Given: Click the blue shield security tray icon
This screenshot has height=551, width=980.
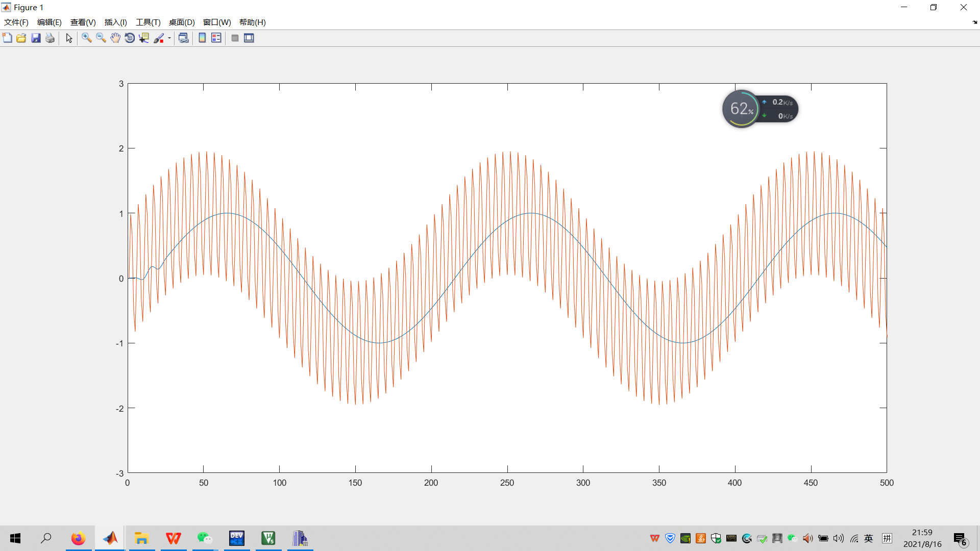Looking at the screenshot, I should pyautogui.click(x=670, y=538).
